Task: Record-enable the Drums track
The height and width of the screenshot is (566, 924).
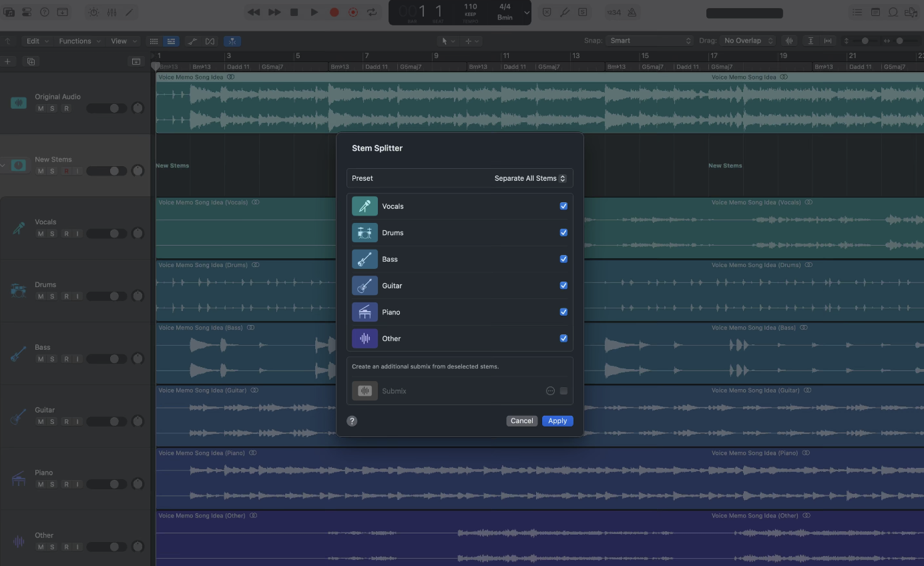Action: tap(66, 296)
